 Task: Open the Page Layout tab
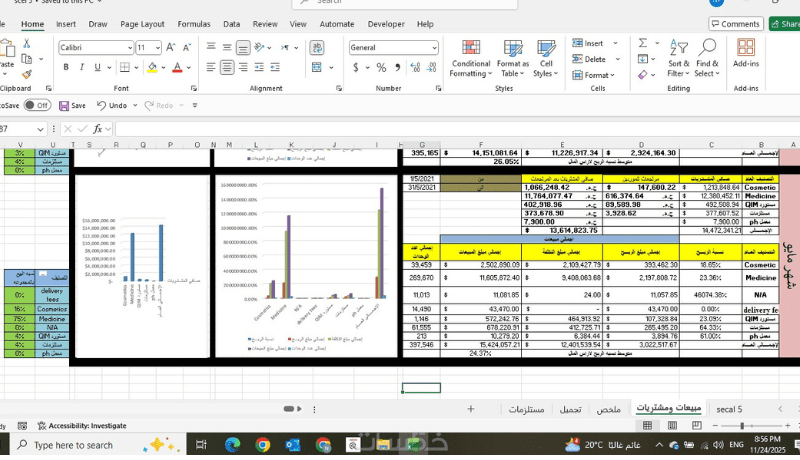142,24
